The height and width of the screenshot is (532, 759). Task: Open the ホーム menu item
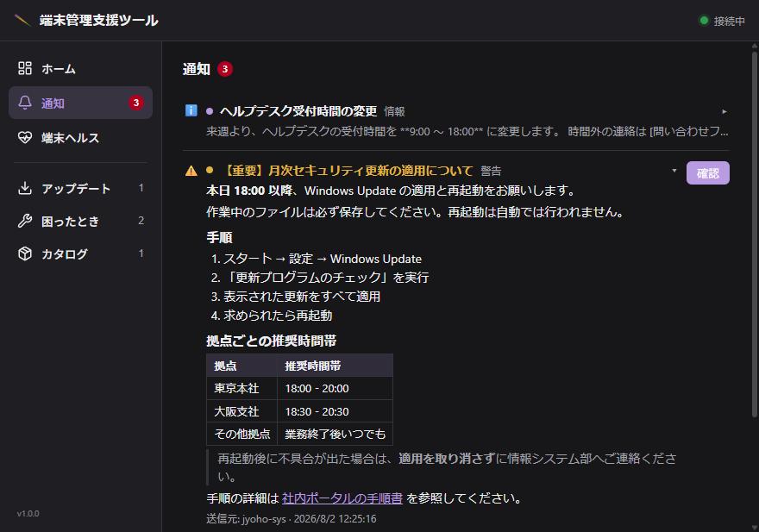pyautogui.click(x=81, y=68)
